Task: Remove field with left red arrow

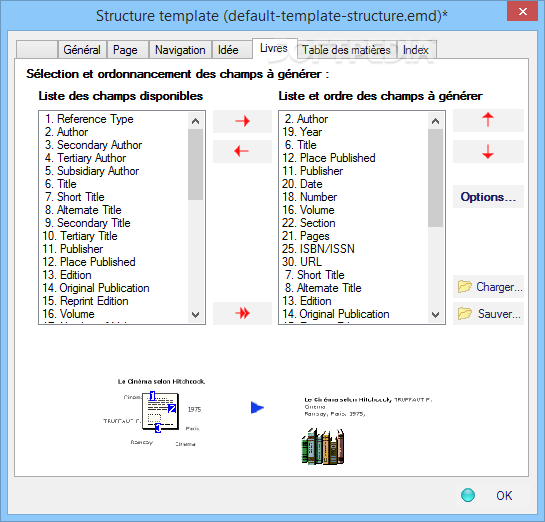Action: click(x=242, y=151)
